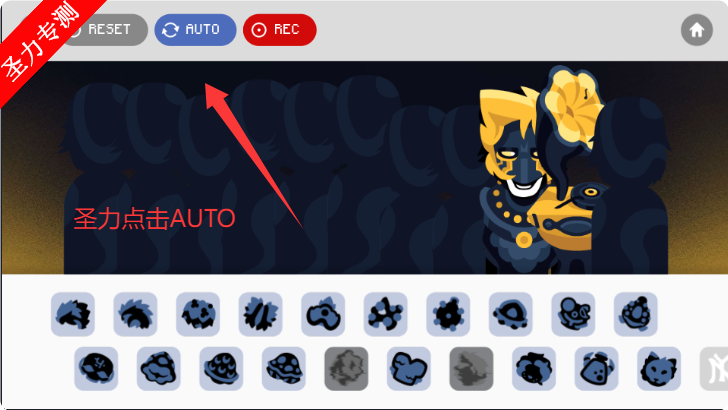728x410 pixels.
Task: Click the gray RESET button
Action: 104,30
